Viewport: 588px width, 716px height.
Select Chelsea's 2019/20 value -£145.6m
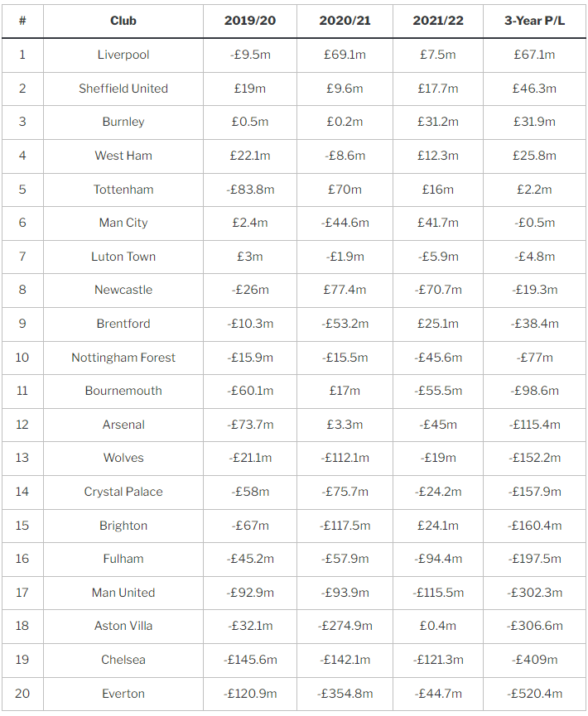[x=250, y=660]
